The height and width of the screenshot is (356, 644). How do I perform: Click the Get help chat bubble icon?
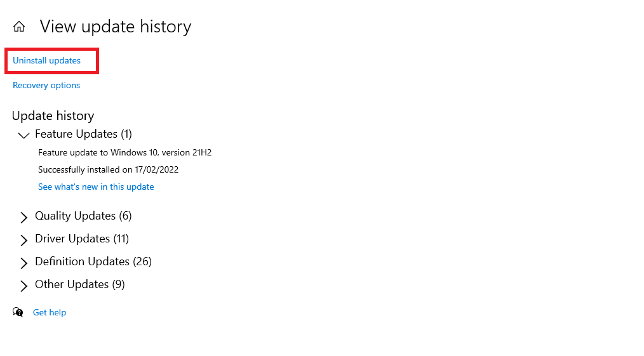[18, 312]
